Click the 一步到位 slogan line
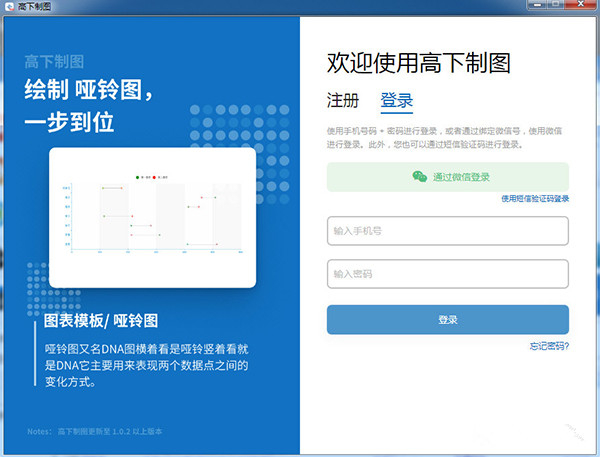Viewport: 600px width, 457px height. click(69, 122)
